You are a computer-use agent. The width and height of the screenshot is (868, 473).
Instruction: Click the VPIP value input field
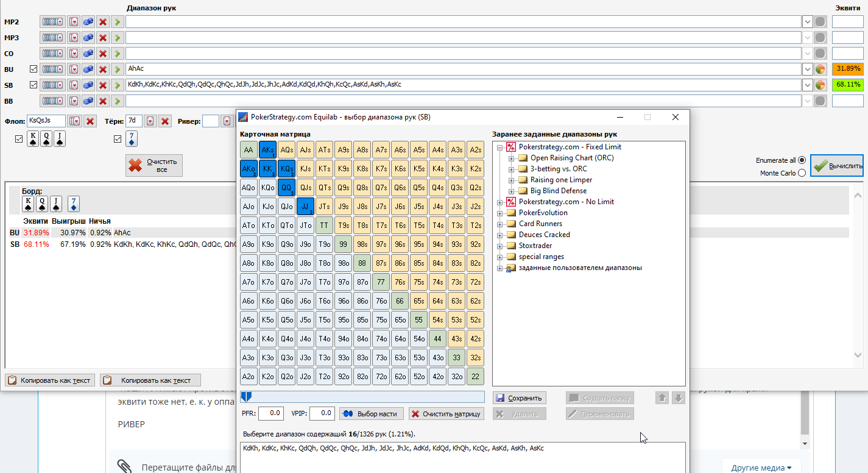click(322, 413)
